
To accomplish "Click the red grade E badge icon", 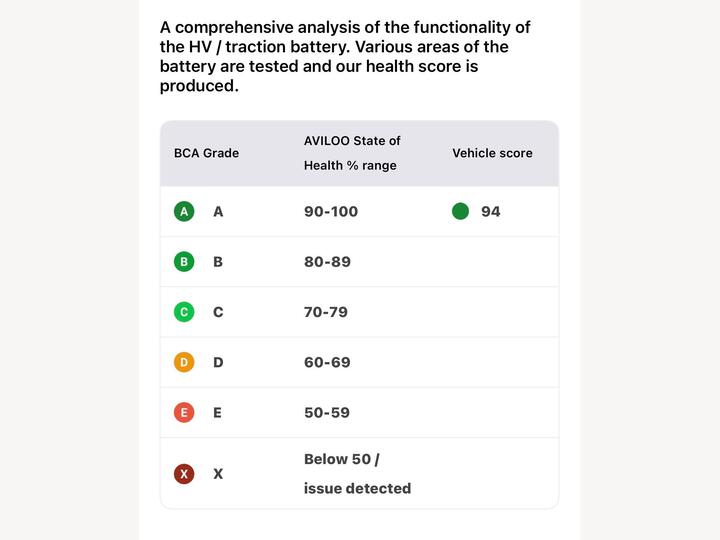I will coord(184,413).
